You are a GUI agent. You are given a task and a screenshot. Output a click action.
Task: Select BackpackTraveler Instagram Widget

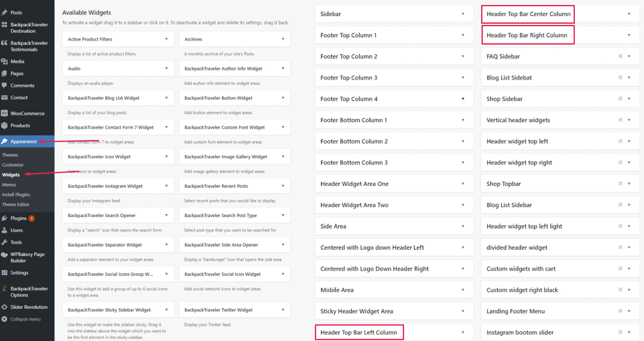[118, 186]
